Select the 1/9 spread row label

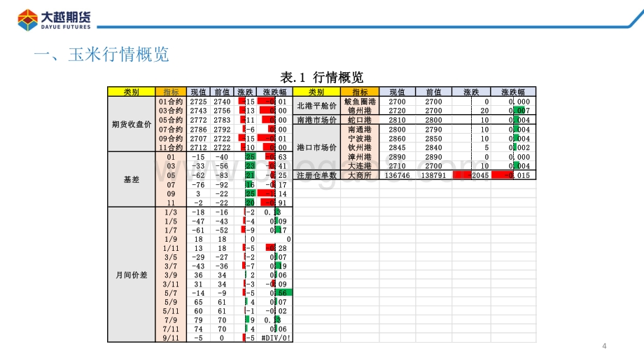click(x=171, y=239)
